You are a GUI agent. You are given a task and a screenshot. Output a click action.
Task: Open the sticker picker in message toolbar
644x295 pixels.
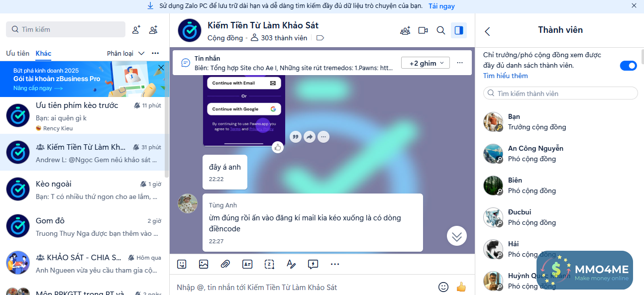point(182,264)
